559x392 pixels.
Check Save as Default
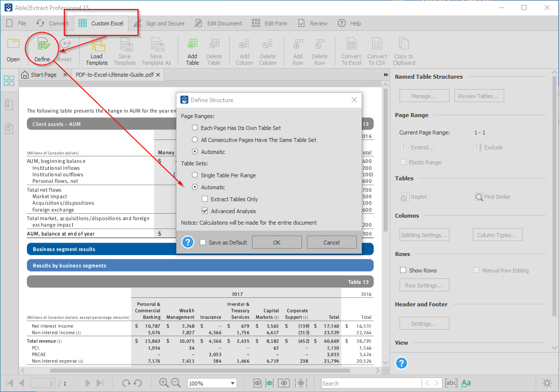pyautogui.click(x=203, y=243)
